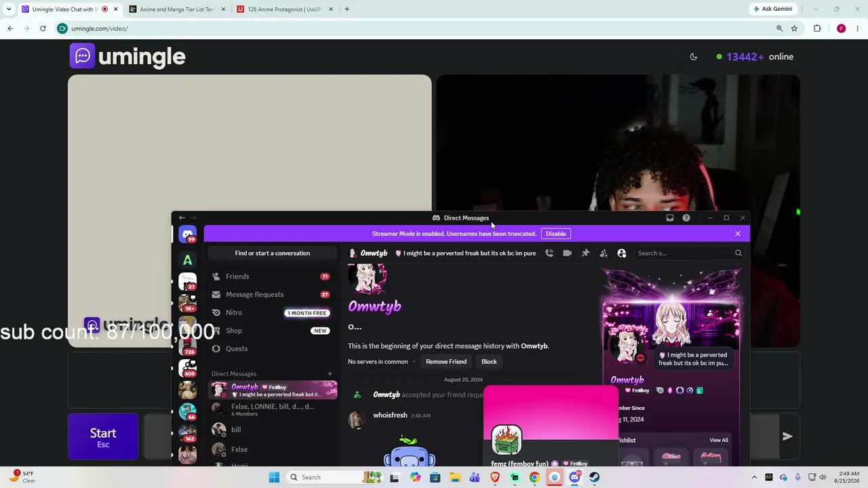Add friends to the DM with Omwtyb
This screenshot has width=868, height=488.
[604, 253]
